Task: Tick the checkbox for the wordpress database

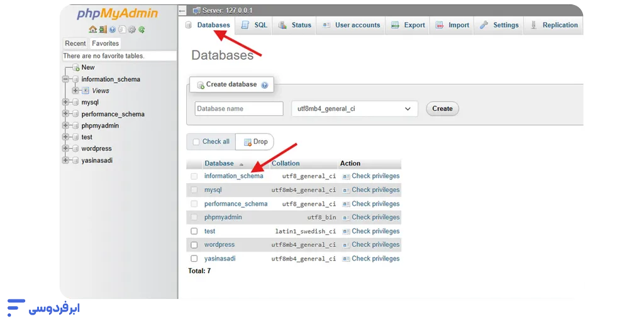Action: click(194, 245)
